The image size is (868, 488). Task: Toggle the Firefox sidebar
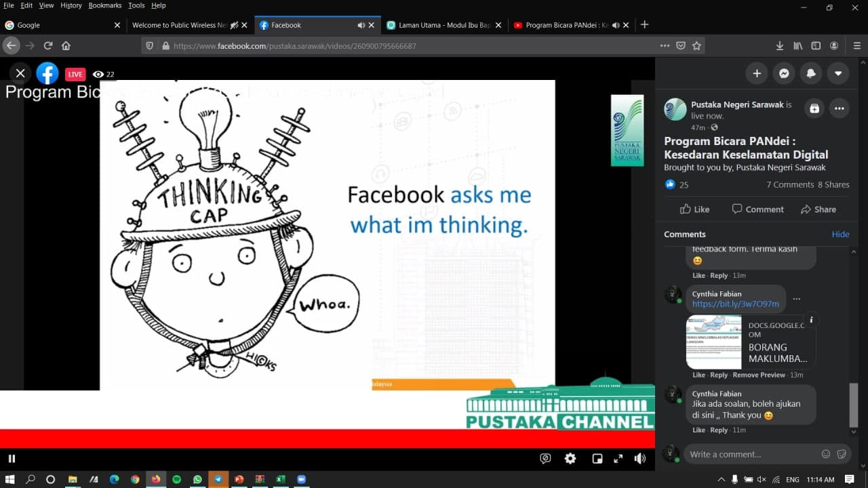(816, 45)
